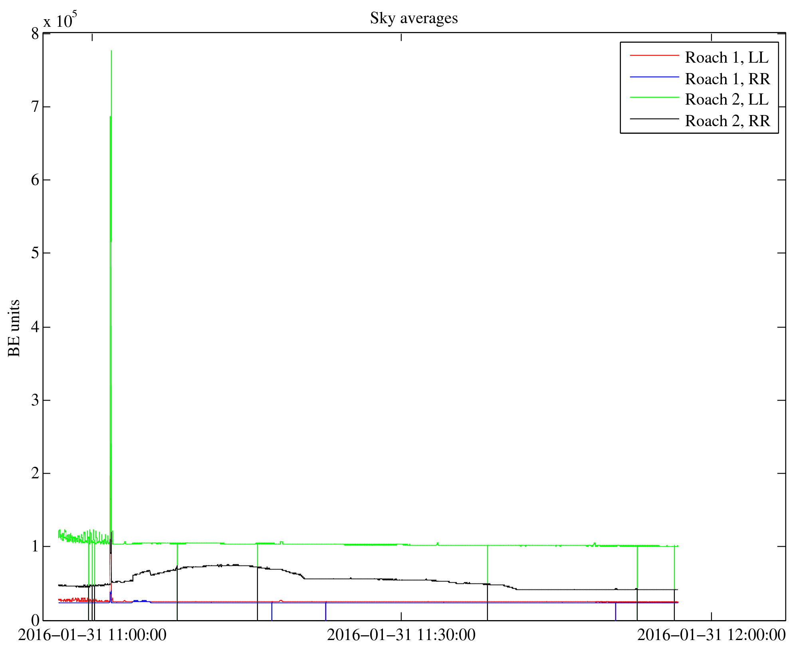Click the y-axis tick label 8
The width and height of the screenshot is (797, 672).
[36, 34]
